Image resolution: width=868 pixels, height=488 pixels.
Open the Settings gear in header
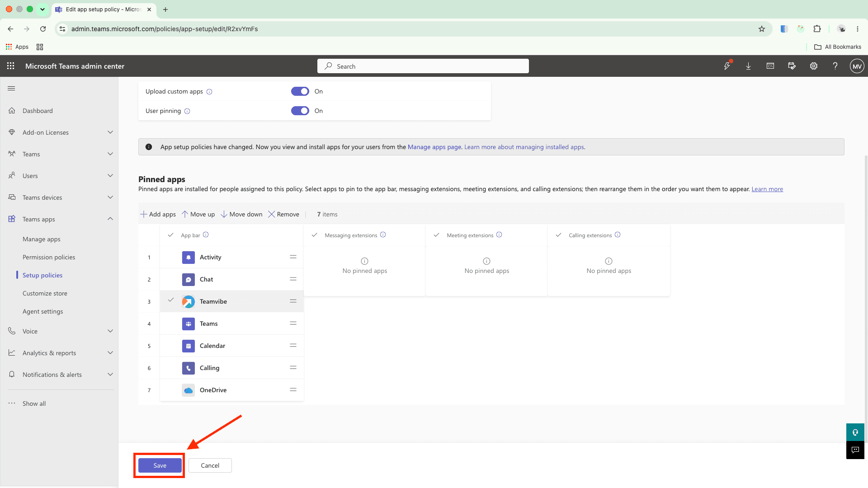814,66
